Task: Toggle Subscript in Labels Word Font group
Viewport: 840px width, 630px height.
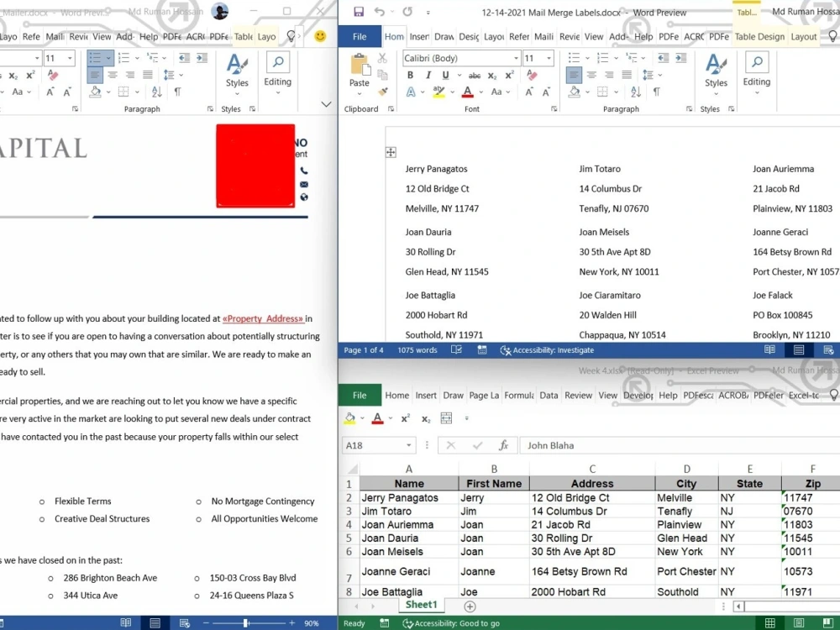Action: pyautogui.click(x=492, y=76)
